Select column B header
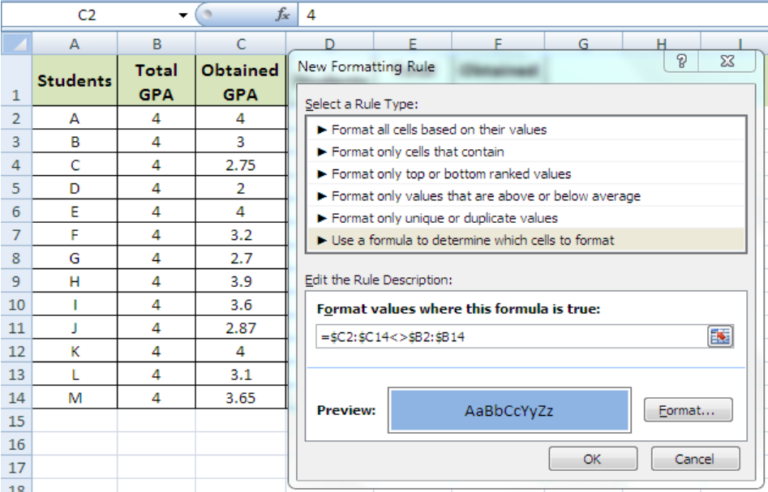768x492 pixels. 157,44
